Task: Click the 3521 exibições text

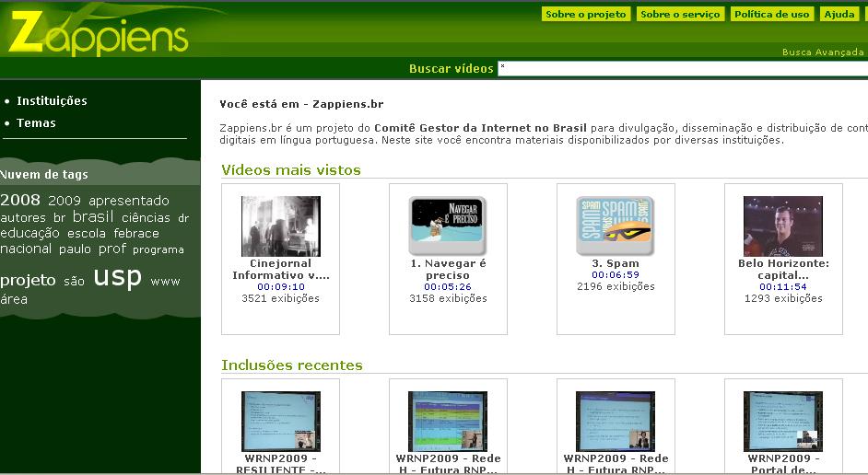Action: pyautogui.click(x=281, y=298)
